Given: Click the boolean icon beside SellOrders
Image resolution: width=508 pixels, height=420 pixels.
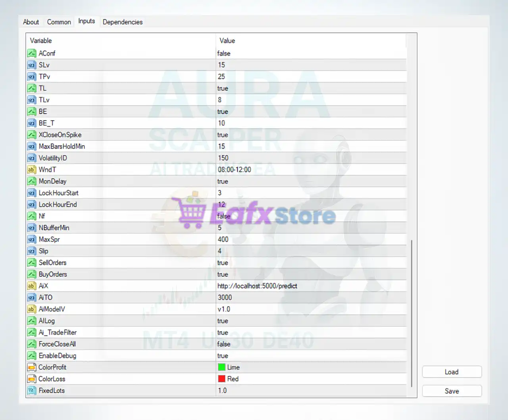Looking at the screenshot, I should pyautogui.click(x=32, y=263).
